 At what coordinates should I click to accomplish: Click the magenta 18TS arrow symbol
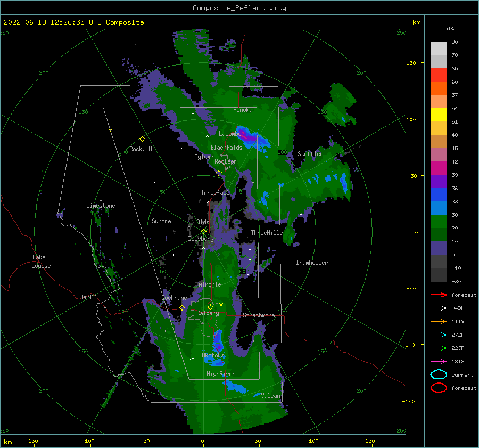tap(439, 362)
